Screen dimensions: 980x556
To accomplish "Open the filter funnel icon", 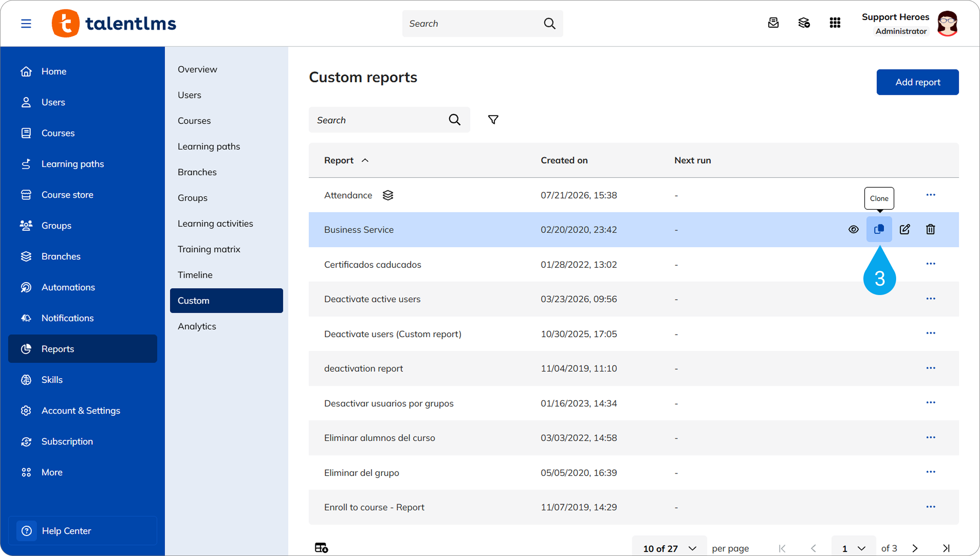I will pyautogui.click(x=493, y=120).
